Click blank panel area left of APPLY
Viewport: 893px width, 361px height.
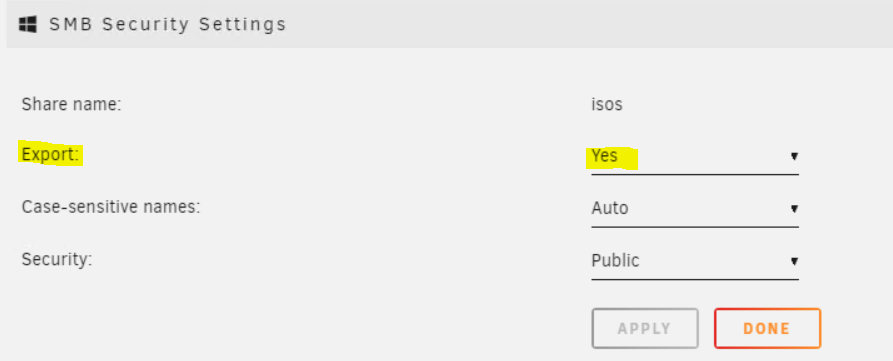(296, 329)
